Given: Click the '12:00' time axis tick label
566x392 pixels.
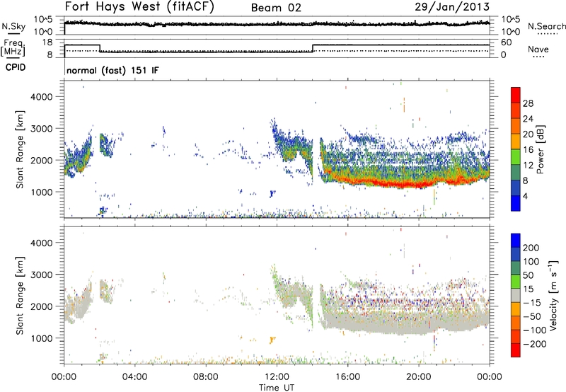Looking at the screenshot, I should (x=277, y=377).
